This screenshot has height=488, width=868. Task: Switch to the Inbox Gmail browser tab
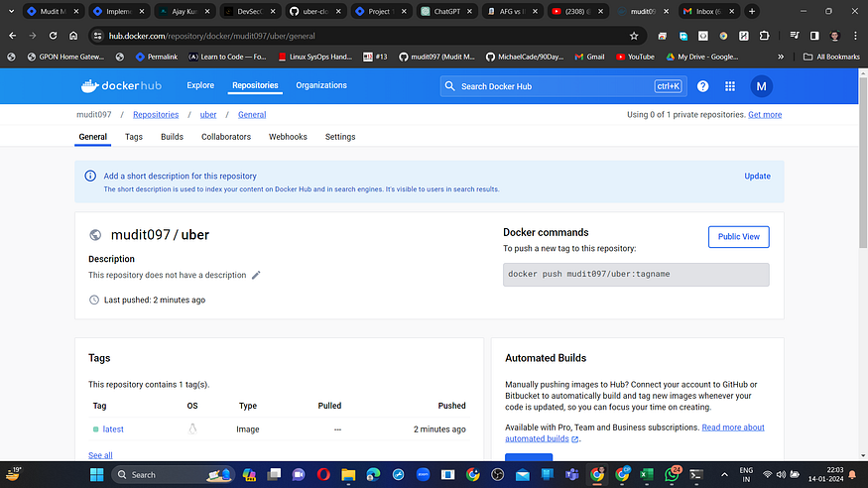click(x=709, y=11)
